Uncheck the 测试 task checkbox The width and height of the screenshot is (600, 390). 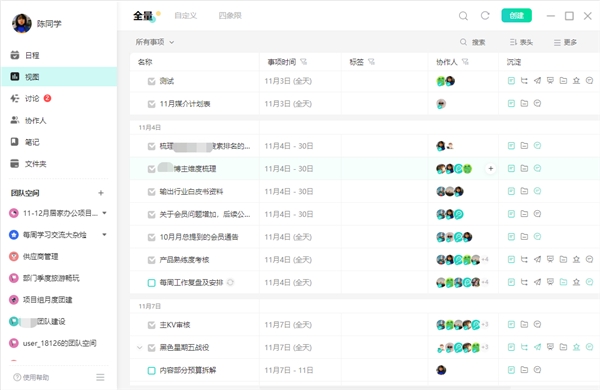click(x=152, y=81)
